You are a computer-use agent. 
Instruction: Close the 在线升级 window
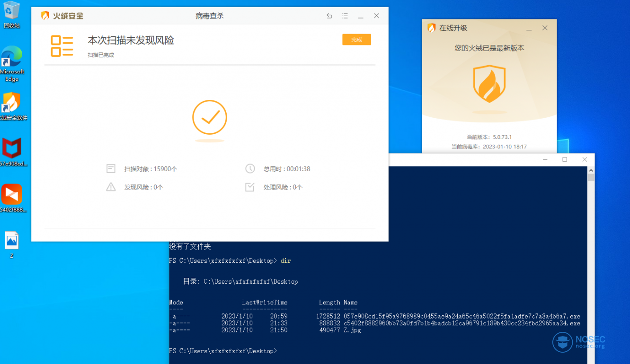tap(545, 28)
